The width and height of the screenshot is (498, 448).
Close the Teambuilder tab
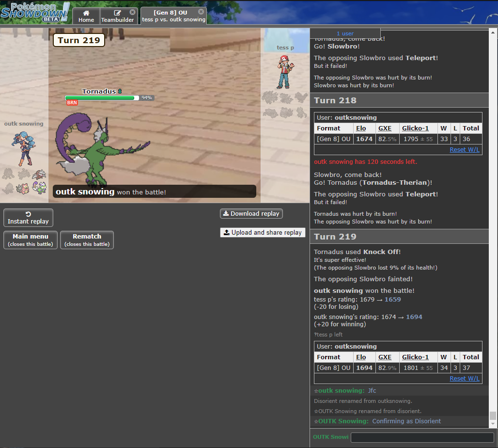pyautogui.click(x=132, y=12)
